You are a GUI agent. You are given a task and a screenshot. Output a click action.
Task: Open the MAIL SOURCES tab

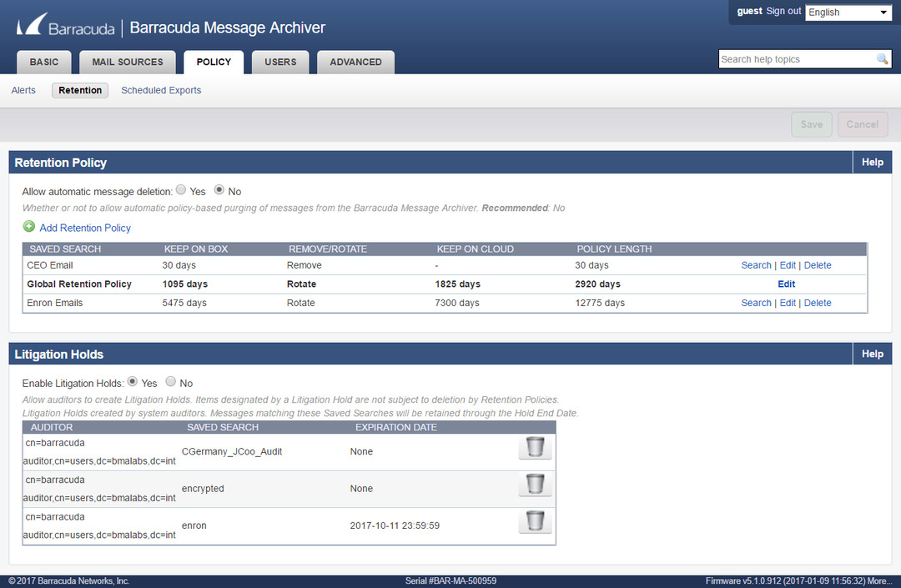click(127, 62)
